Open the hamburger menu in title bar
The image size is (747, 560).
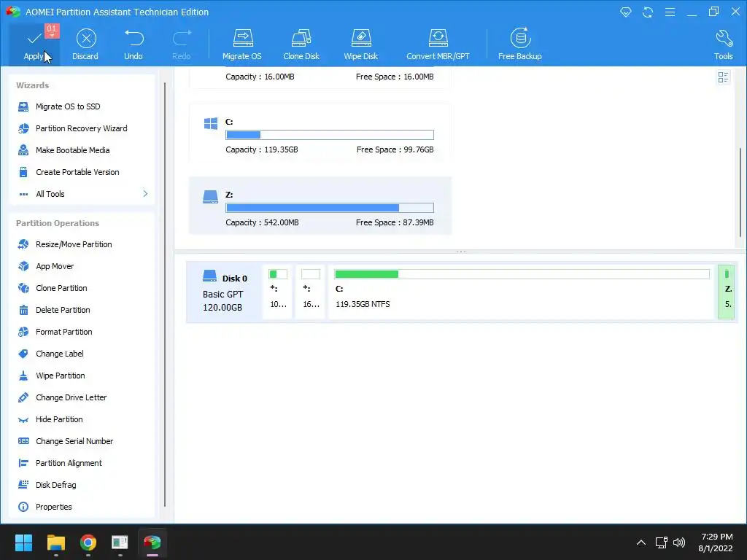pyautogui.click(x=670, y=12)
